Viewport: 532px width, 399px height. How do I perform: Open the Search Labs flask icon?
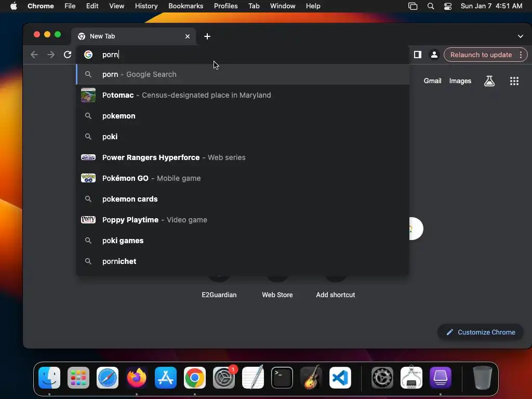pyautogui.click(x=489, y=81)
